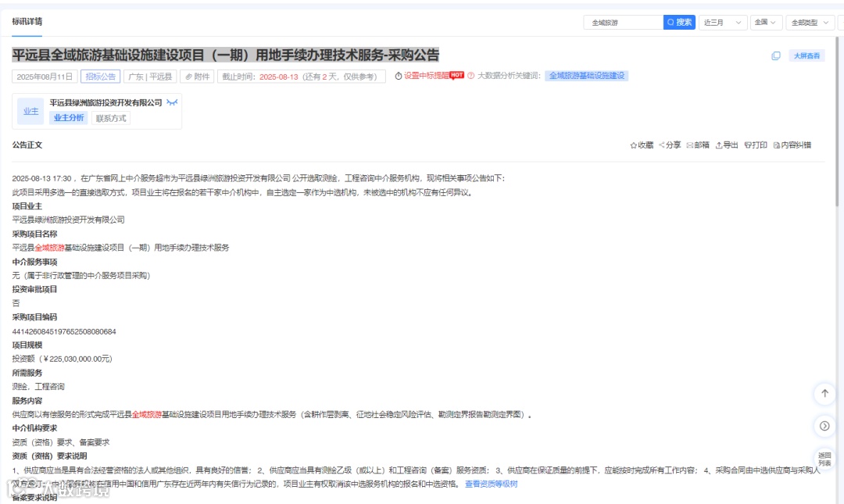Click the 项目业主 label

click(27, 206)
